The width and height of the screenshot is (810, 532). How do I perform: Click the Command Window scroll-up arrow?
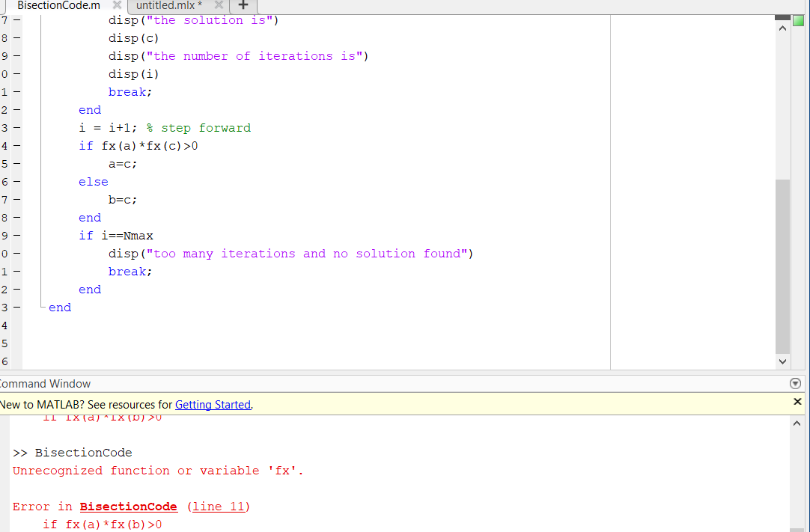click(797, 422)
